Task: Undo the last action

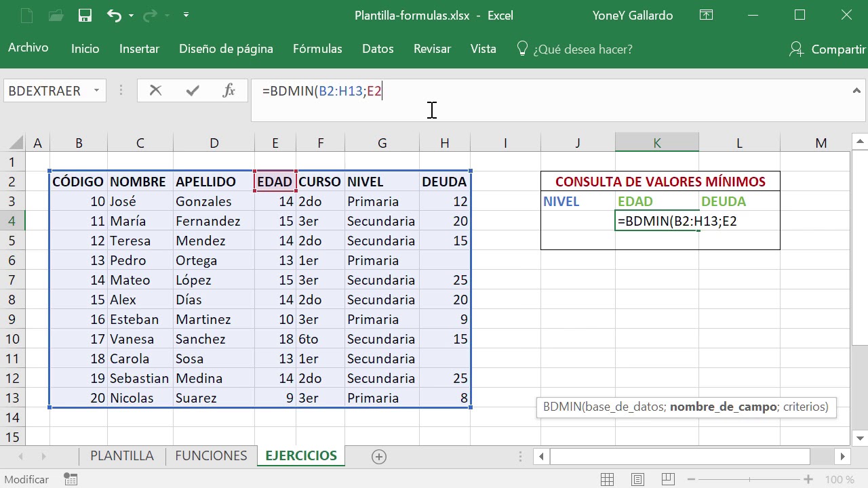Action: (x=114, y=15)
